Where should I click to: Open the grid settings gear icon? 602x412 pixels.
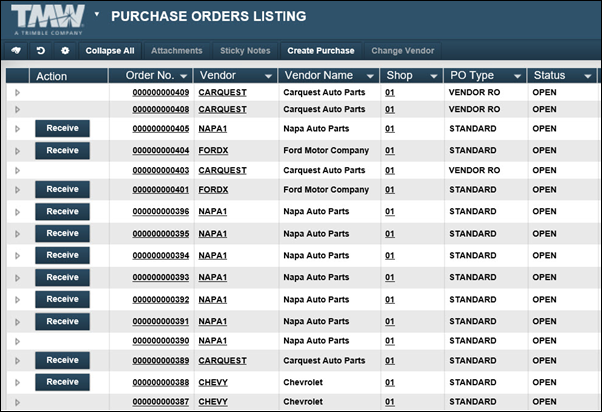click(65, 50)
